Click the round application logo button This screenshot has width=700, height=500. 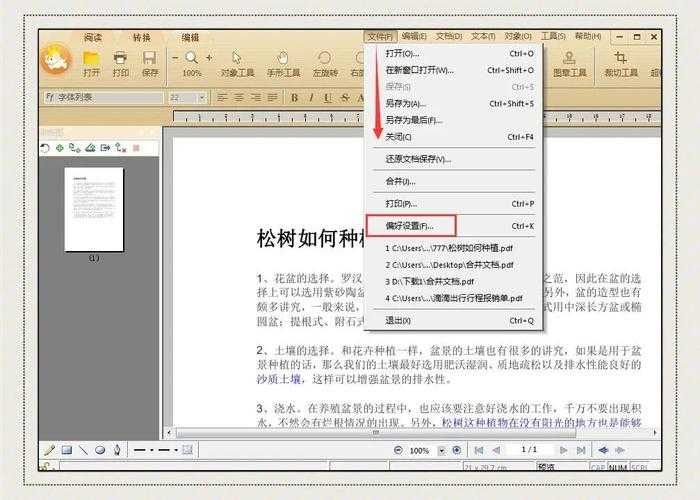point(56,58)
